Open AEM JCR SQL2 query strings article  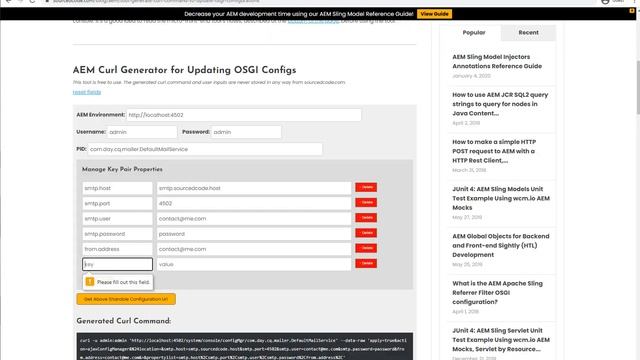(x=500, y=104)
